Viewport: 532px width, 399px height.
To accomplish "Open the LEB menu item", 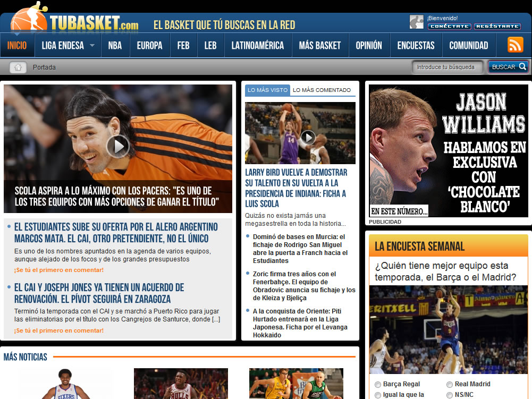I will click(x=210, y=45).
